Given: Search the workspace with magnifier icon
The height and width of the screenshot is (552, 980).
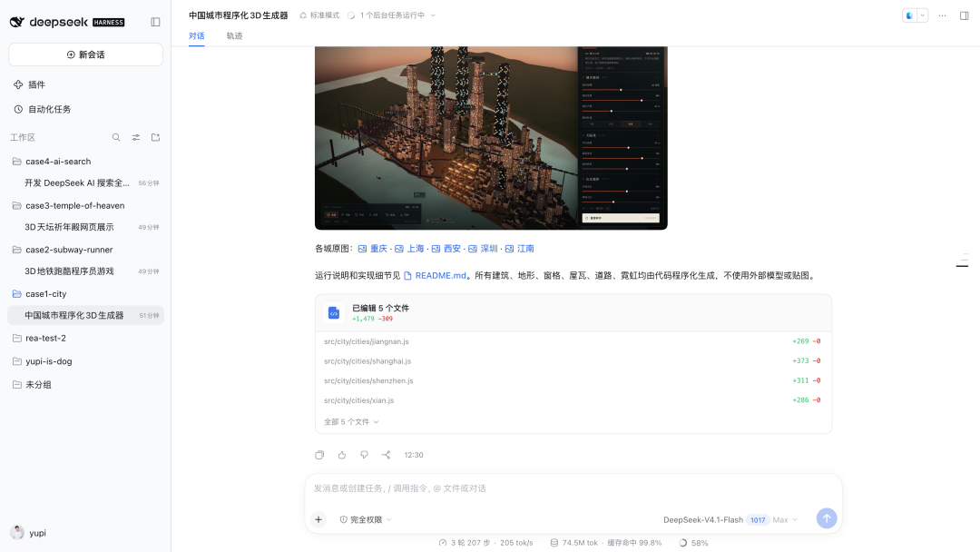Looking at the screenshot, I should pos(116,137).
